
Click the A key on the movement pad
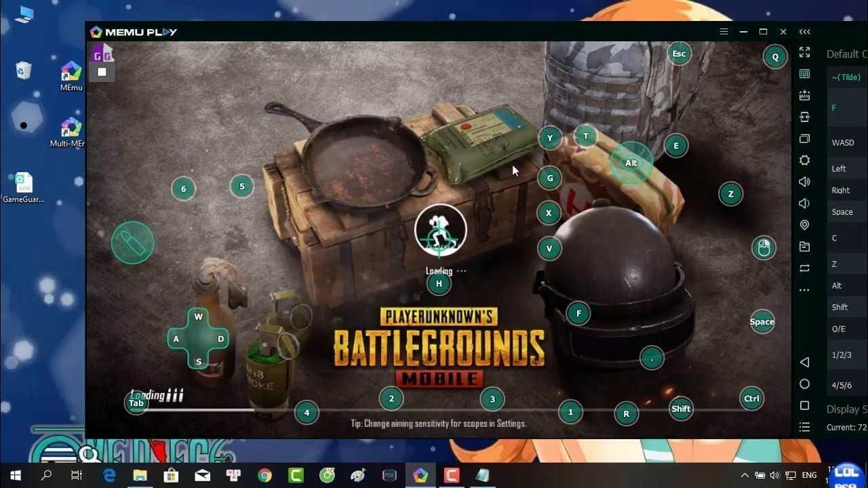[176, 339]
